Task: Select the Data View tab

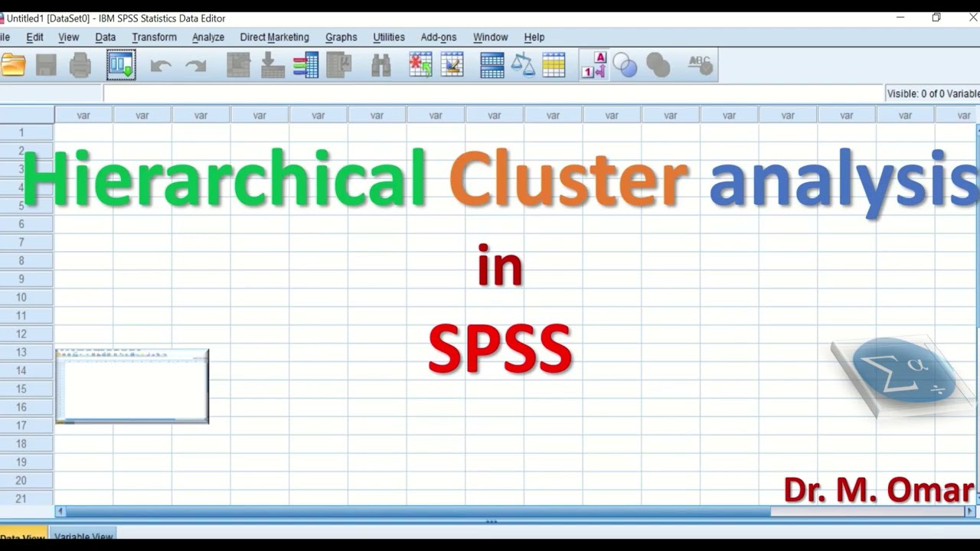Action: 24,535
